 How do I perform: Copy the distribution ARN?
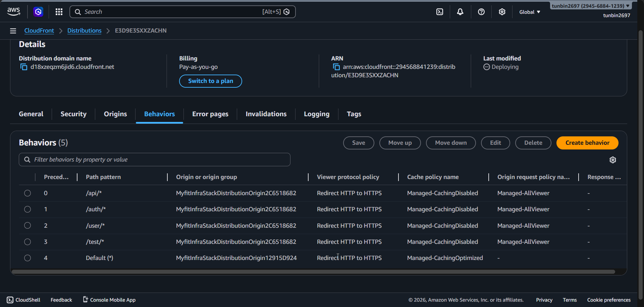pos(336,67)
